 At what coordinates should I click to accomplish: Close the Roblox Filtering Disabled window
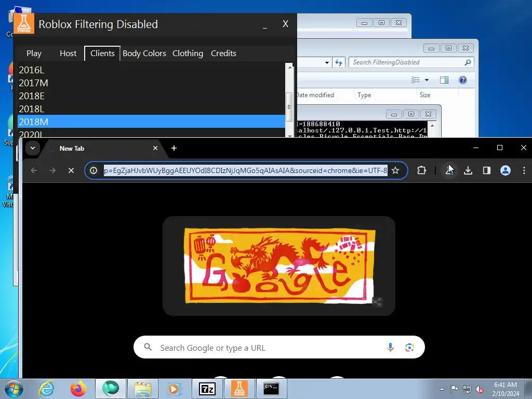pyautogui.click(x=285, y=24)
